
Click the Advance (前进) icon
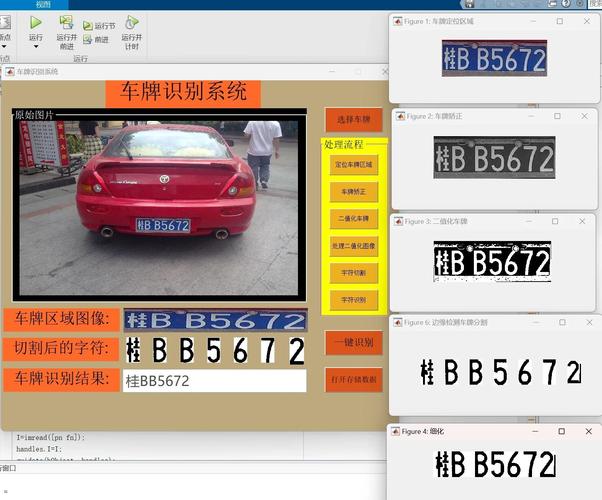[x=87, y=40]
